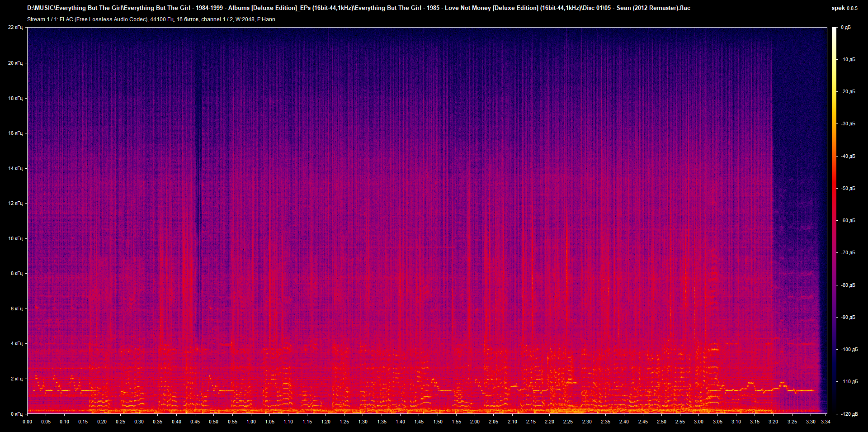Click the 2:15 time axis marker

531,422
